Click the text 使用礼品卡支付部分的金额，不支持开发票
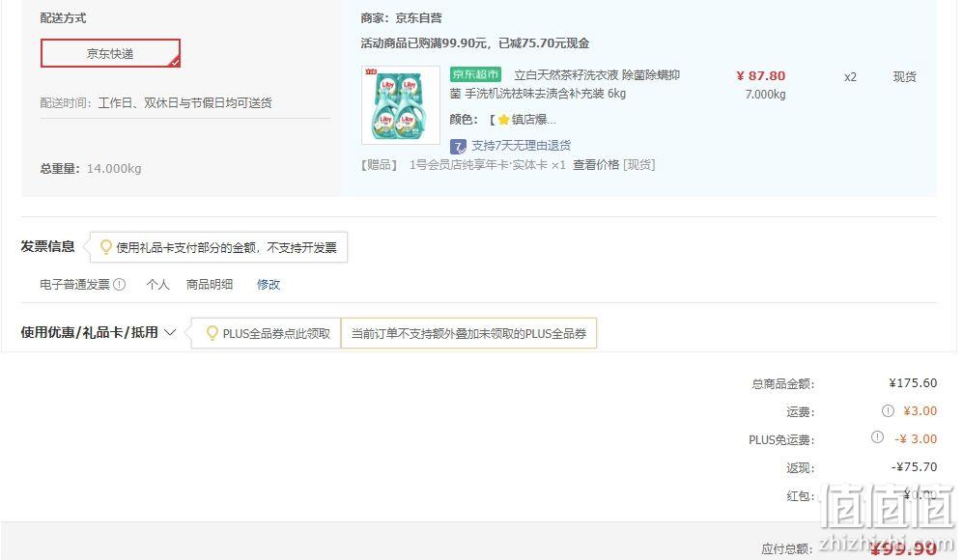This screenshot has width=963, height=560. (x=227, y=247)
